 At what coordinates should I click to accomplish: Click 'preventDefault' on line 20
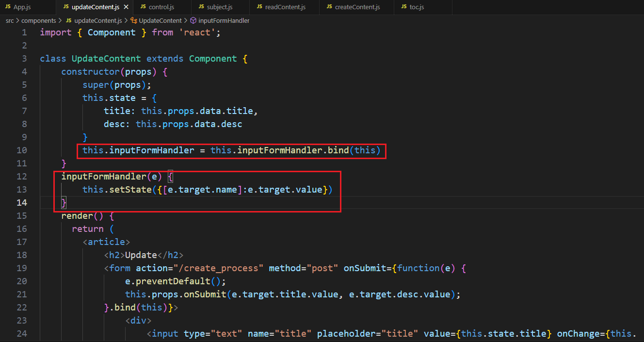pos(173,281)
